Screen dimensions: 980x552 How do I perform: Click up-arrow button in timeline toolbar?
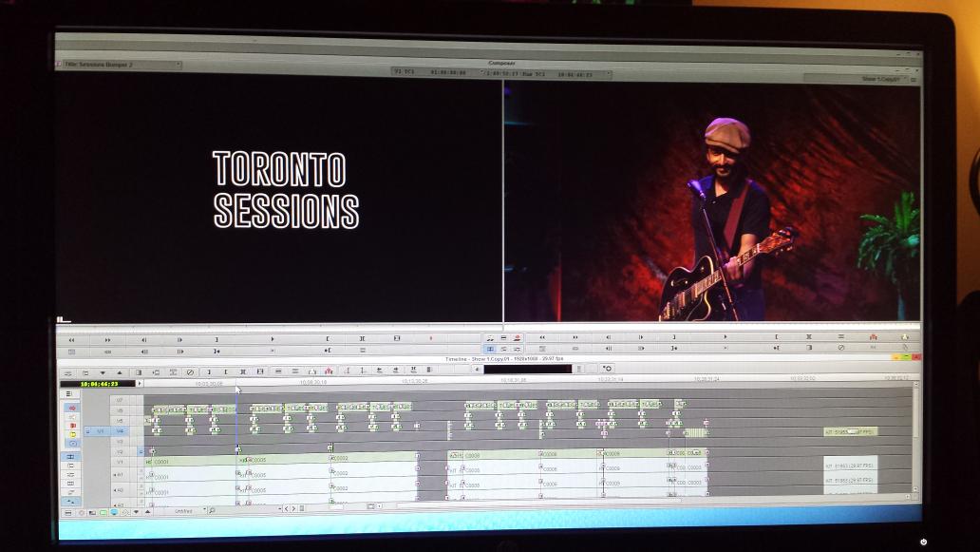pyautogui.click(x=120, y=372)
